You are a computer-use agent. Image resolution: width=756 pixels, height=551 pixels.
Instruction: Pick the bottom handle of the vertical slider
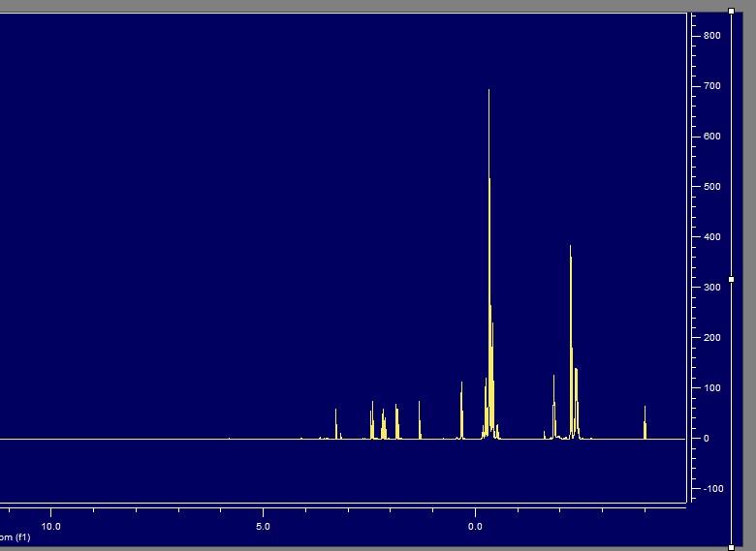pyautogui.click(x=732, y=547)
